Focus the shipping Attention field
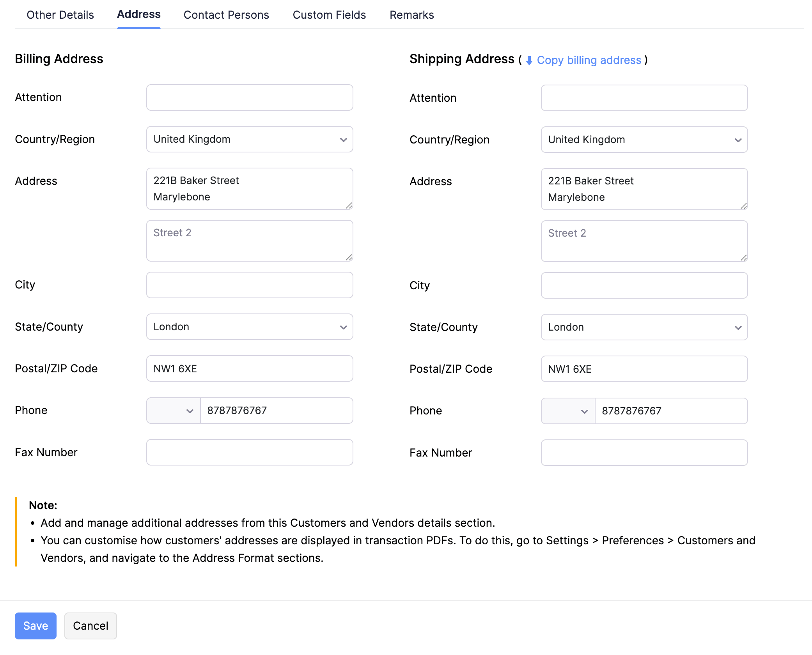The height and width of the screenshot is (655, 812). [x=644, y=98]
